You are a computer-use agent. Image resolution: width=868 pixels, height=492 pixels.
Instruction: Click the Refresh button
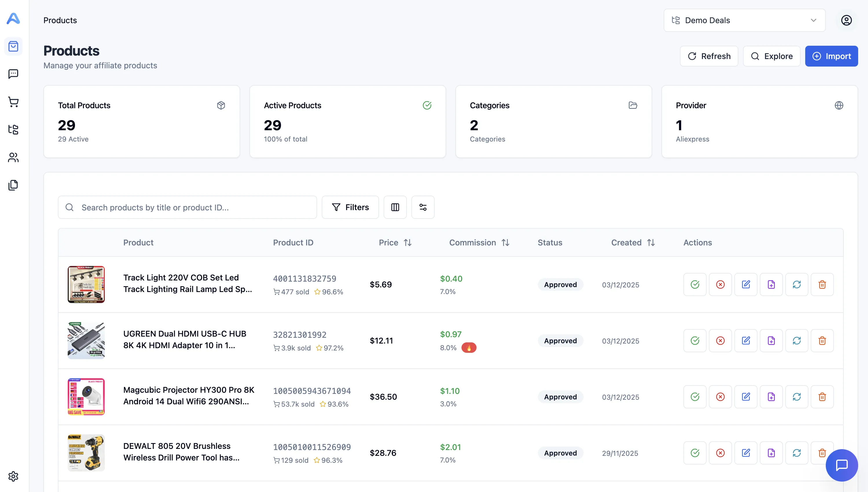coord(709,56)
